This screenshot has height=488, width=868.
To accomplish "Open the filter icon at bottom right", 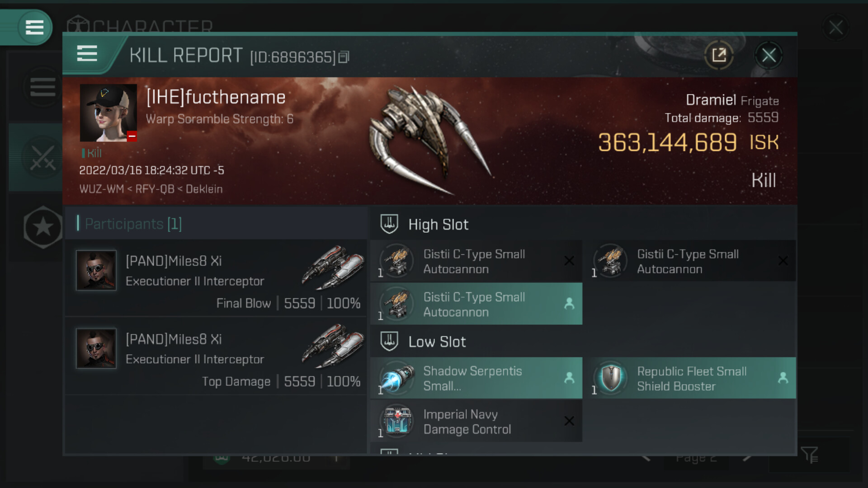I will point(809,455).
